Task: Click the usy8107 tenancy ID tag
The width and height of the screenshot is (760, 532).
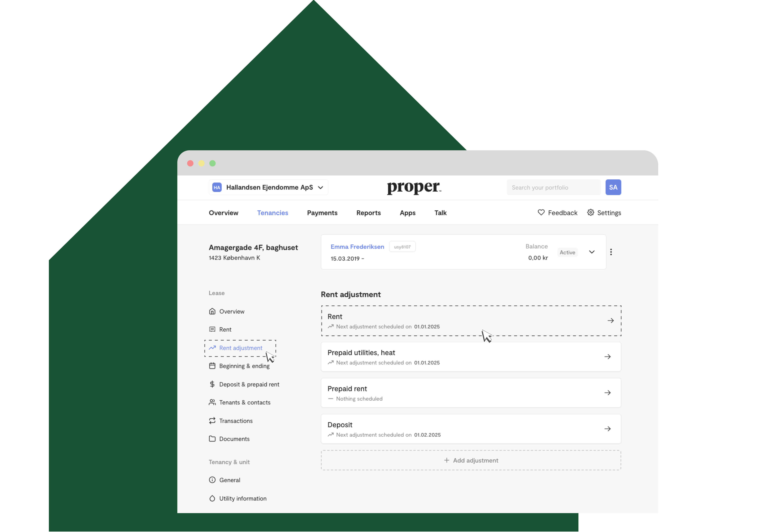Action: click(x=402, y=247)
